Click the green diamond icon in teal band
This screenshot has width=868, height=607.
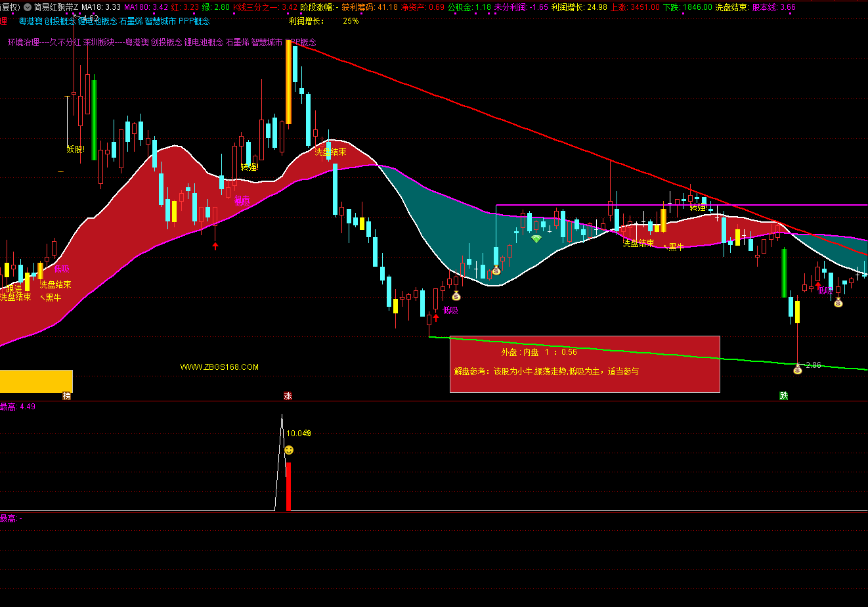coord(536,239)
